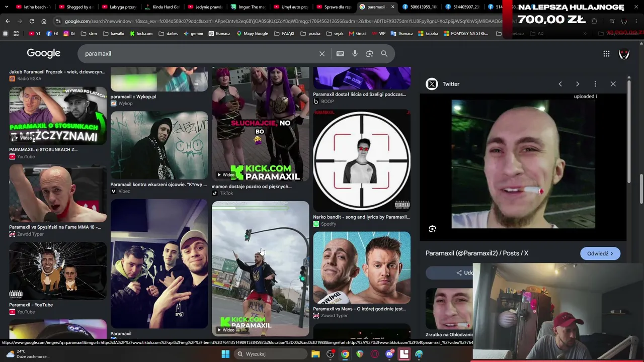Open the group selfie Paramaxil thumbnail

pyautogui.click(x=159, y=264)
